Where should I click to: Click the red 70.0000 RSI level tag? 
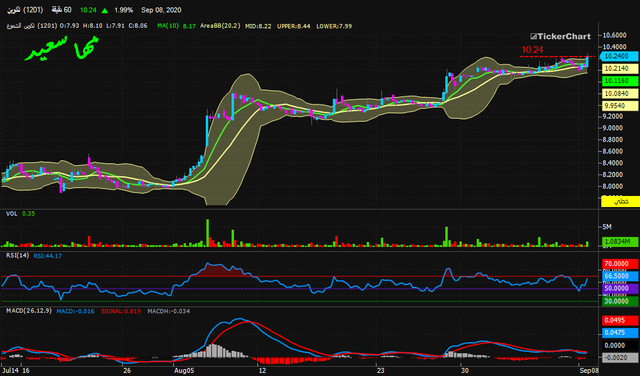coord(620,264)
